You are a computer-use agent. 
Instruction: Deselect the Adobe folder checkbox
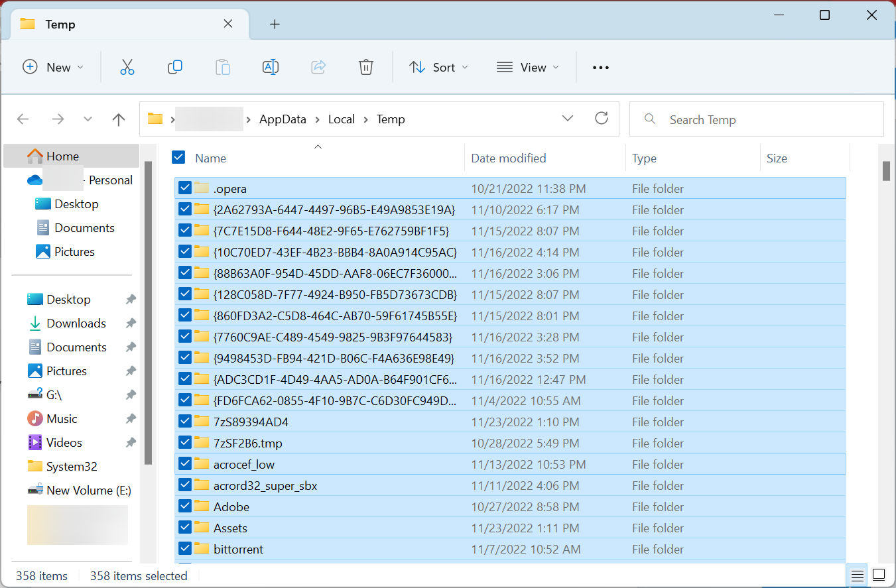pos(185,506)
